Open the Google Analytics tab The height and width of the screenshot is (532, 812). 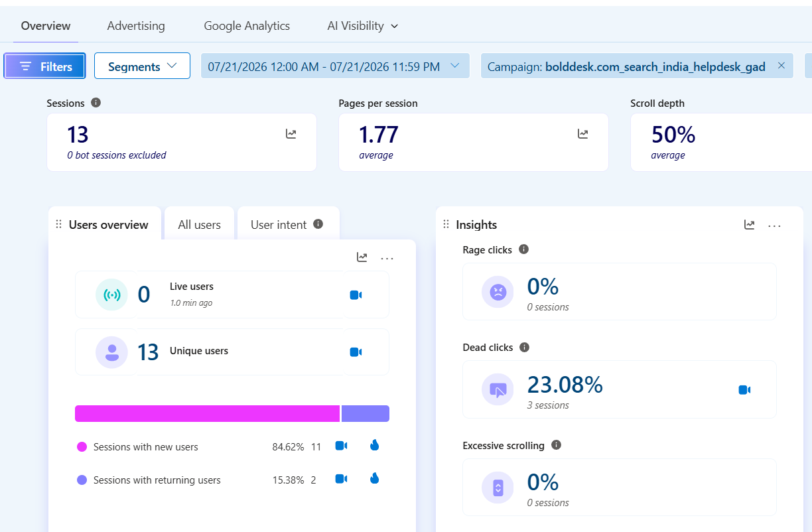pyautogui.click(x=247, y=26)
